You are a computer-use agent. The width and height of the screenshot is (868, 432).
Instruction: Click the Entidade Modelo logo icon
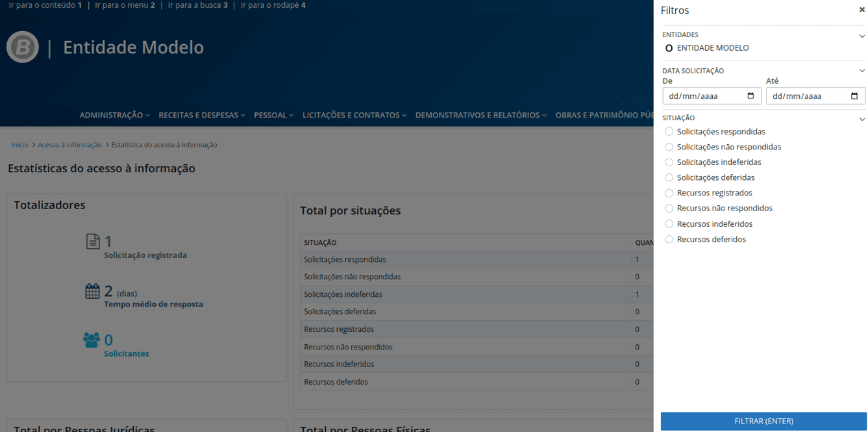[x=23, y=47]
